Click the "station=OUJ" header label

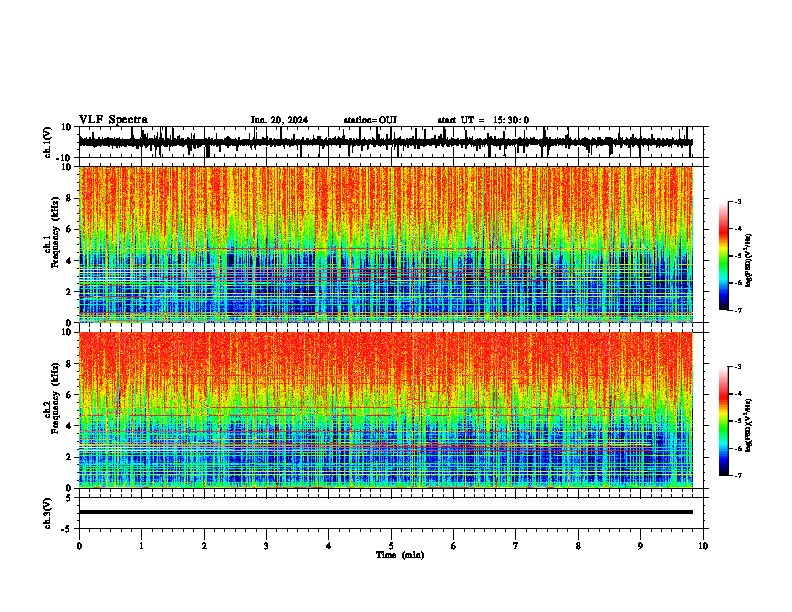370,120
